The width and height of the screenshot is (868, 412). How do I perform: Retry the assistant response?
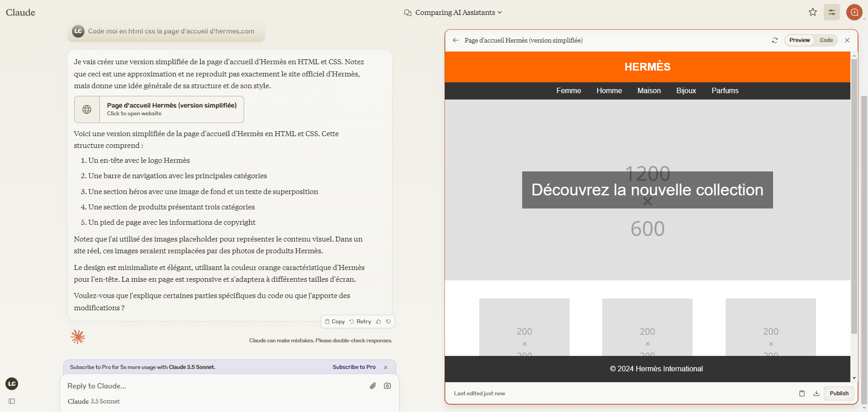point(360,322)
